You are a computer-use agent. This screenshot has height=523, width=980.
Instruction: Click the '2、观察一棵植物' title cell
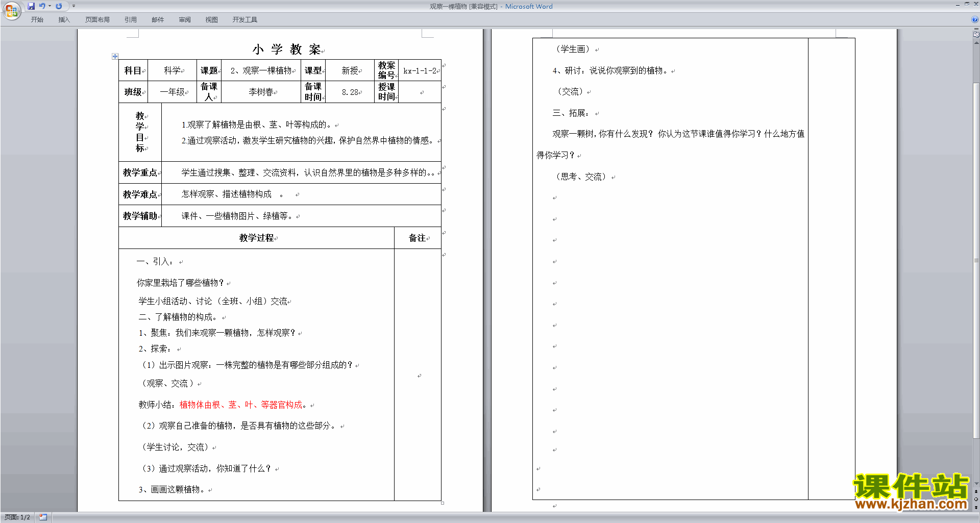[x=261, y=70]
